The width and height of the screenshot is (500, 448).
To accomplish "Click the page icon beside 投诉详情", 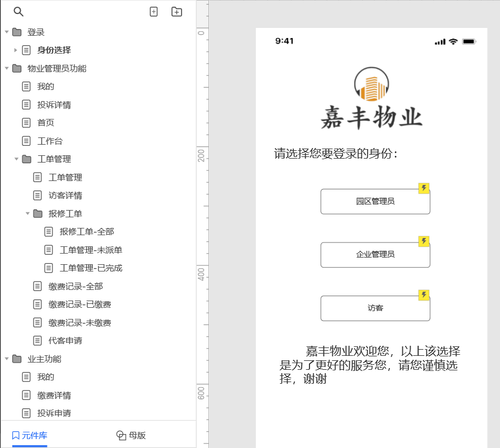I will 26,104.
